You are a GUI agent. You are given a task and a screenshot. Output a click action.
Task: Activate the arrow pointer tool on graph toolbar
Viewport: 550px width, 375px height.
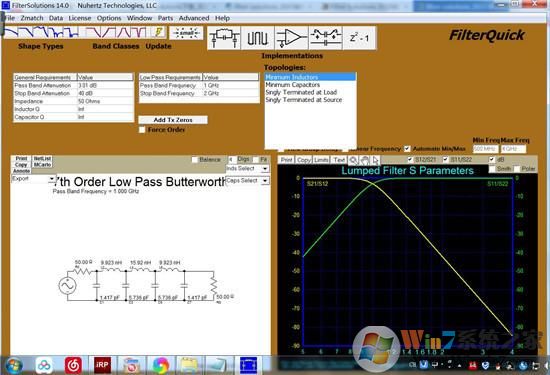click(x=376, y=160)
